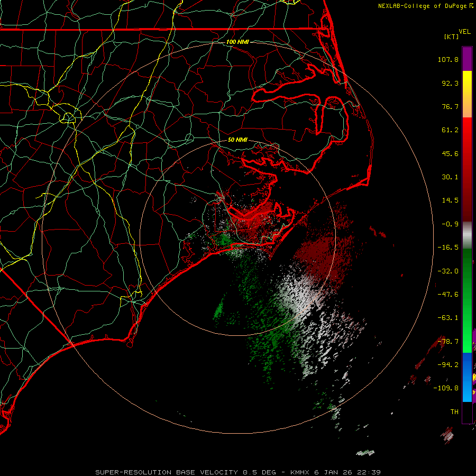This screenshot has height=476, width=476.
Task: Click the 100 NMI range ring label
Action: [237, 42]
